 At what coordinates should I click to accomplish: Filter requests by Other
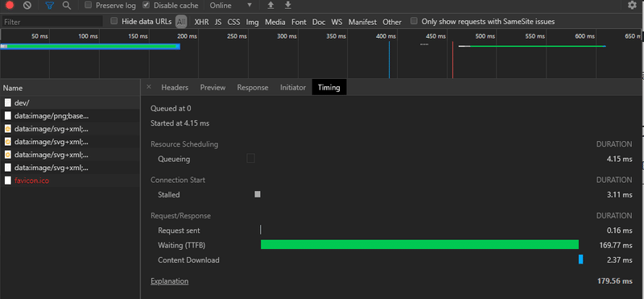pyautogui.click(x=392, y=22)
